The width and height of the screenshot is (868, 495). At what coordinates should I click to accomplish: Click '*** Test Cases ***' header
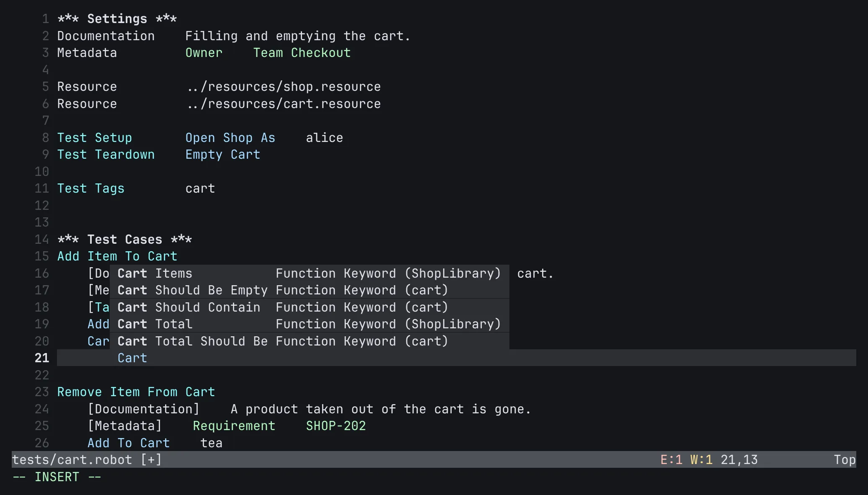pos(125,239)
